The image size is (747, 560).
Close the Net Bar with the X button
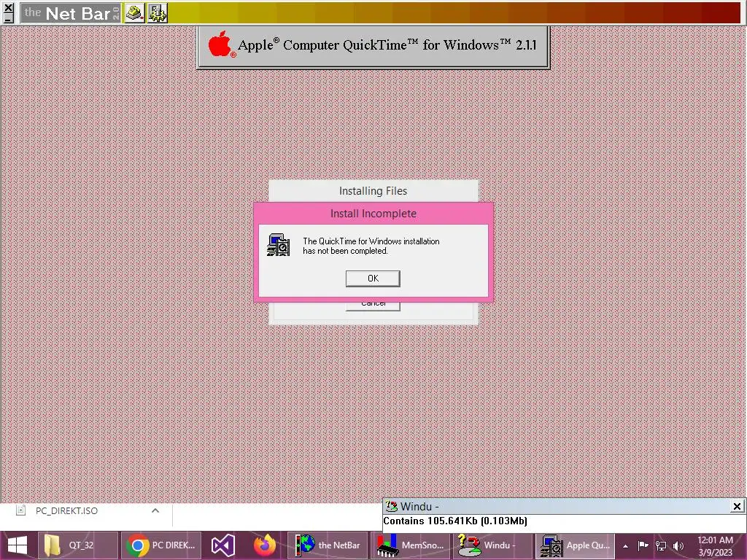click(x=8, y=8)
